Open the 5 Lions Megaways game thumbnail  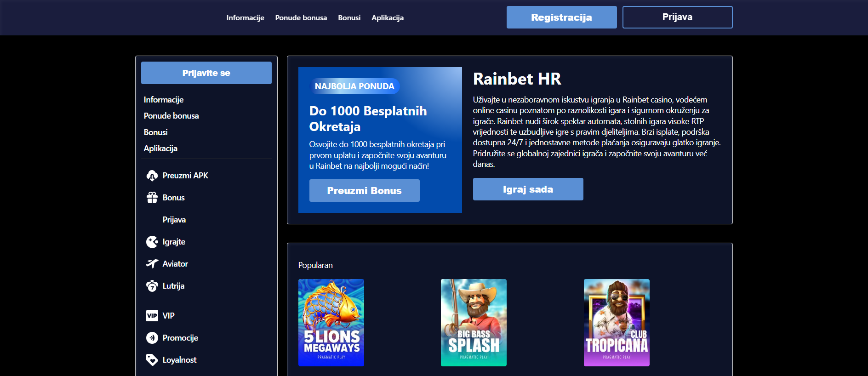click(331, 323)
